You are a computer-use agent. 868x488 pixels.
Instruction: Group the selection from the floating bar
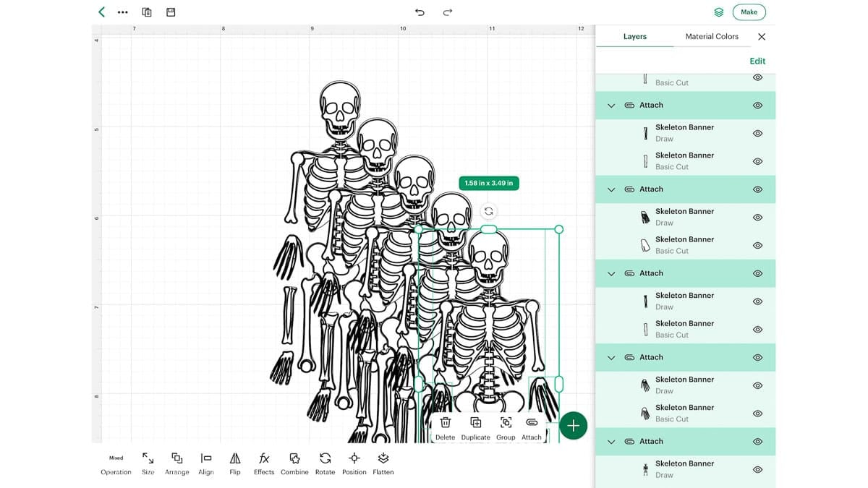506,428
